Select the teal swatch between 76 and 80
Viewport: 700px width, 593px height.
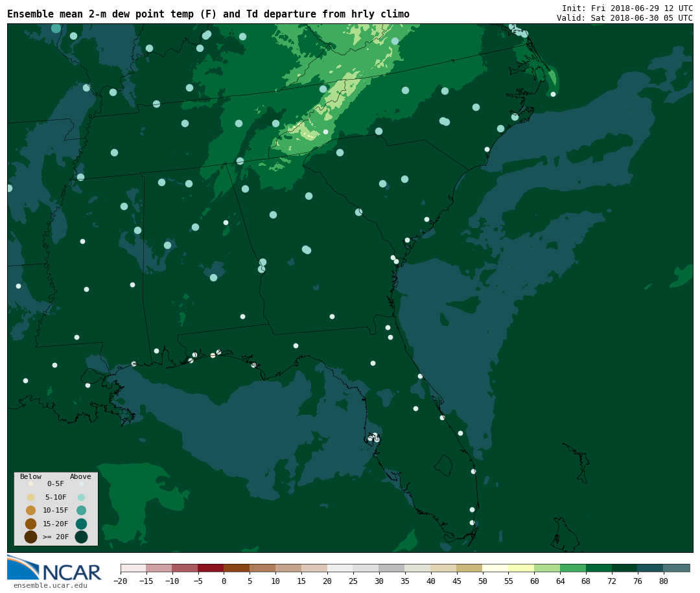(650, 568)
